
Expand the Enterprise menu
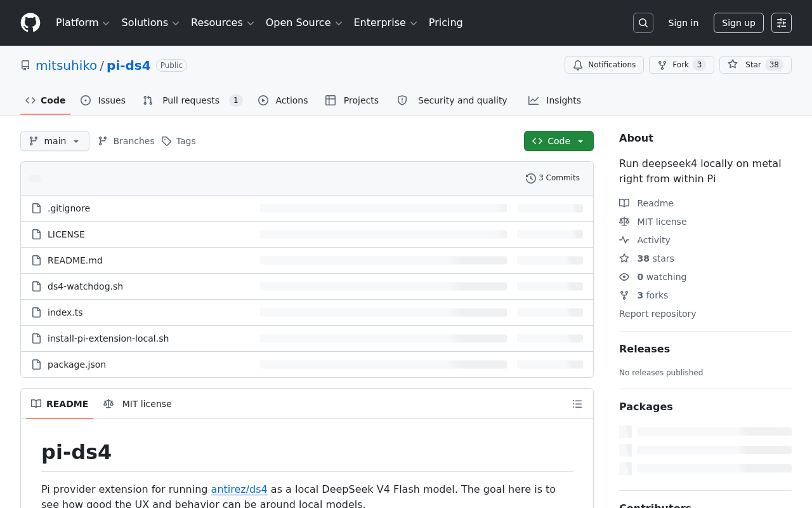[385, 23]
